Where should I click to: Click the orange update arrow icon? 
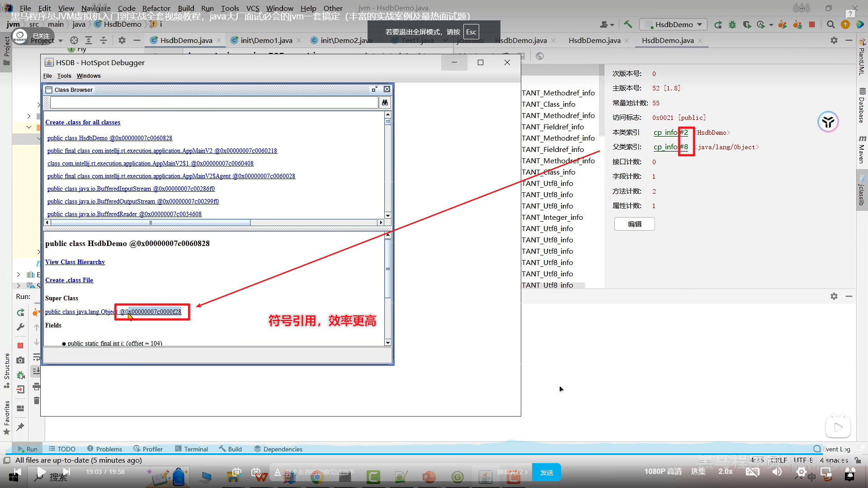click(x=845, y=24)
